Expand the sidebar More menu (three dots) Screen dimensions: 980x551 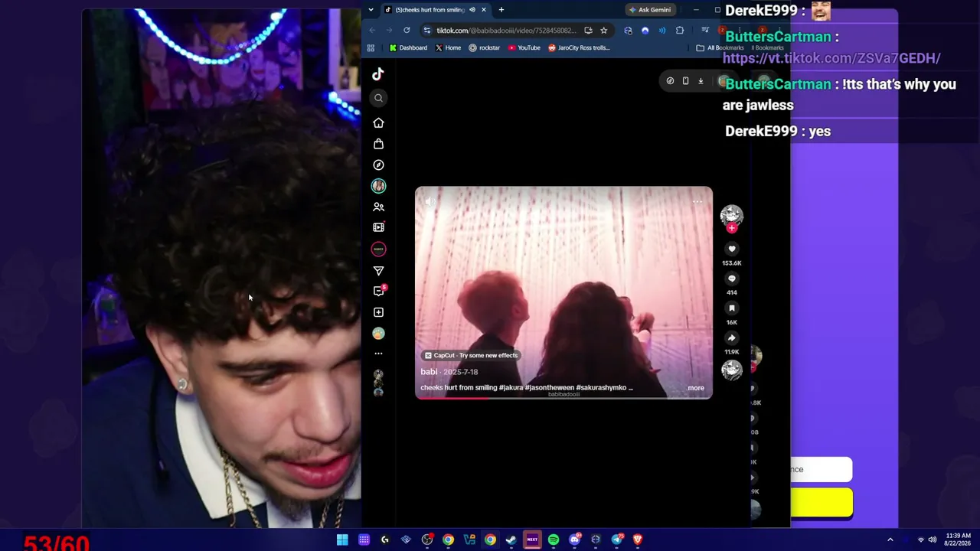pos(378,354)
